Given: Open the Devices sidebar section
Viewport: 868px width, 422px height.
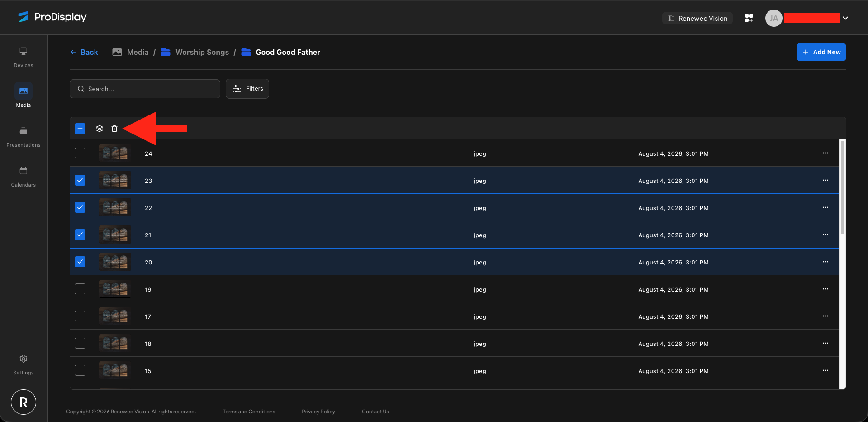Looking at the screenshot, I should click(x=24, y=57).
